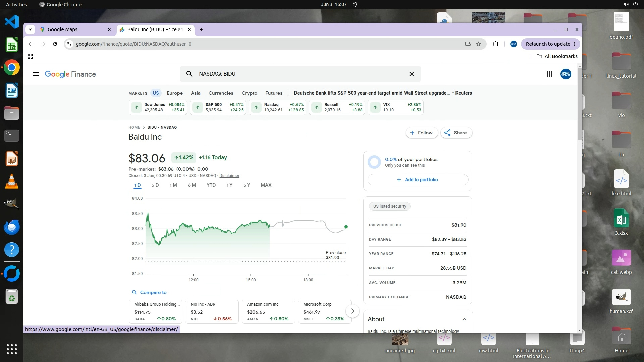Image resolution: width=644 pixels, height=362 pixels.
Task: Click the site information icon in the address bar
Action: pos(69,44)
